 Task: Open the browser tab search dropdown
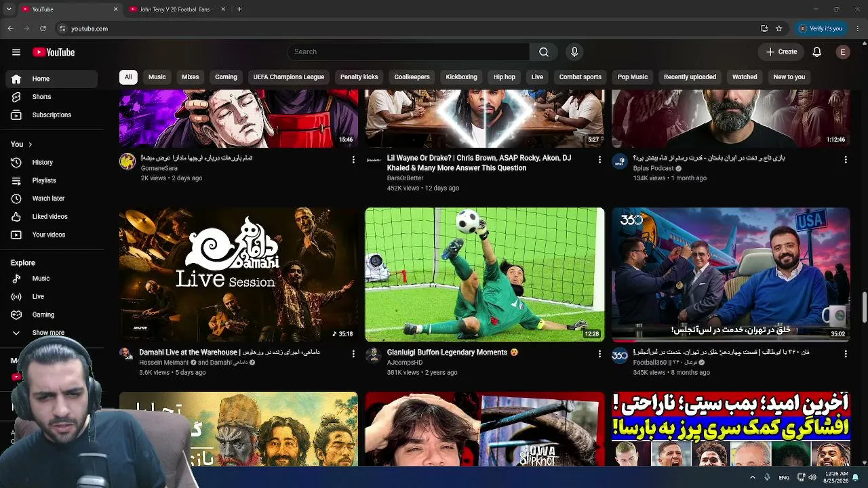coord(9,9)
